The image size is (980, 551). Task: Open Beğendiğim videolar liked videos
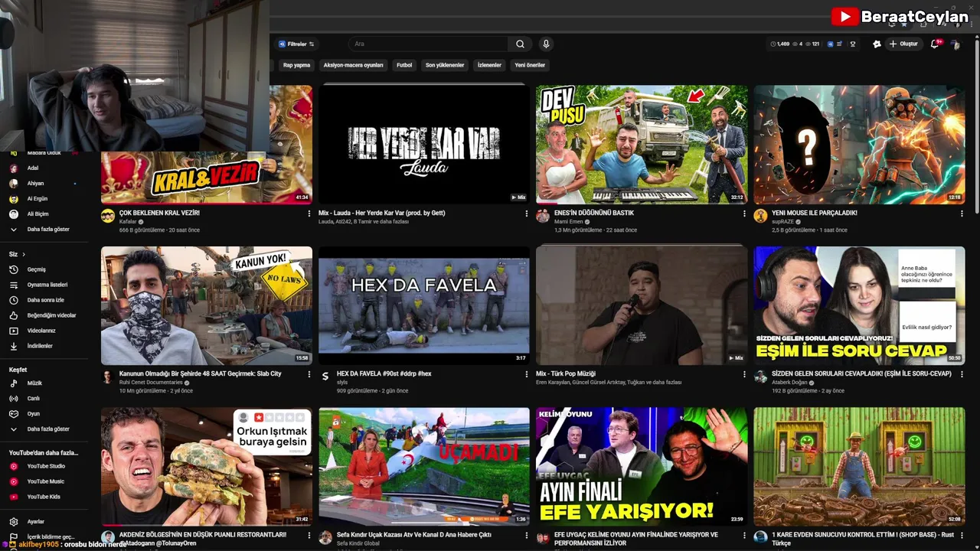click(x=51, y=315)
